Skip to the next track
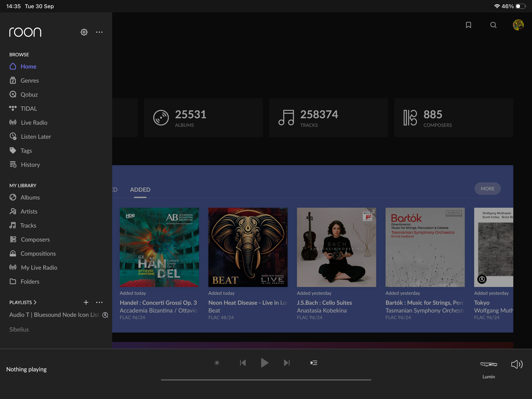Image resolution: width=532 pixels, height=399 pixels. 287,363
